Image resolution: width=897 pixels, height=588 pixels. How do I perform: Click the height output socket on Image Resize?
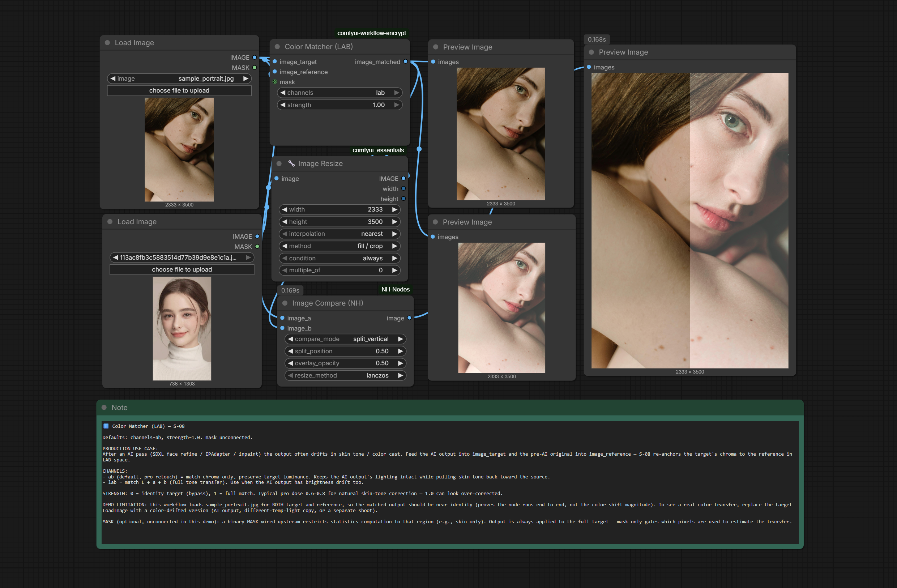point(403,199)
